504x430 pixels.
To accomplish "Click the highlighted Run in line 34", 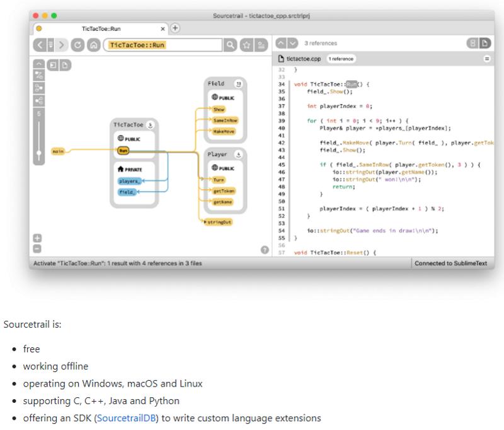I will (352, 84).
